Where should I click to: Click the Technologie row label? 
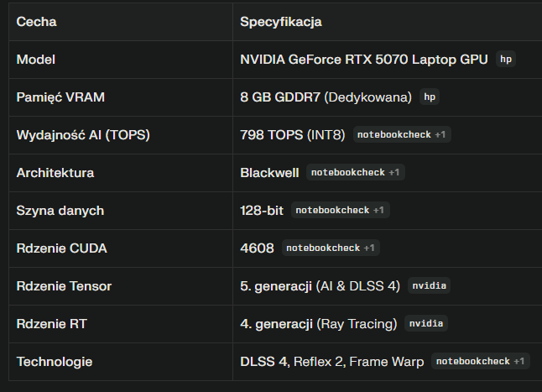[54, 362]
